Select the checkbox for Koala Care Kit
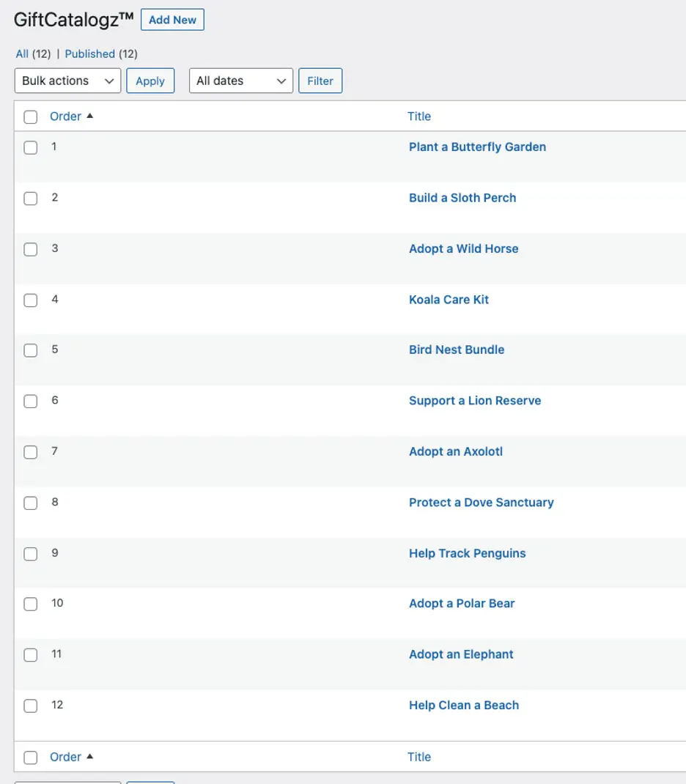Viewport: 686px width, 784px height. point(30,300)
